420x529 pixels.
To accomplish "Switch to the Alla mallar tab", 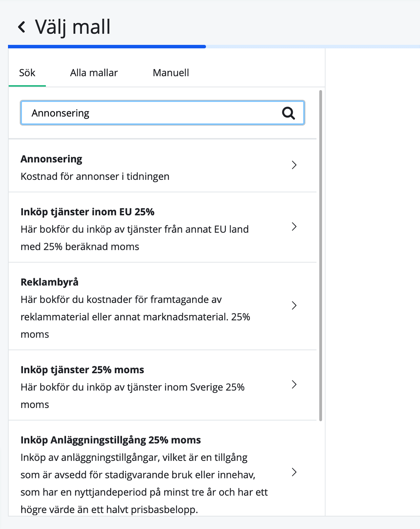I will click(94, 73).
